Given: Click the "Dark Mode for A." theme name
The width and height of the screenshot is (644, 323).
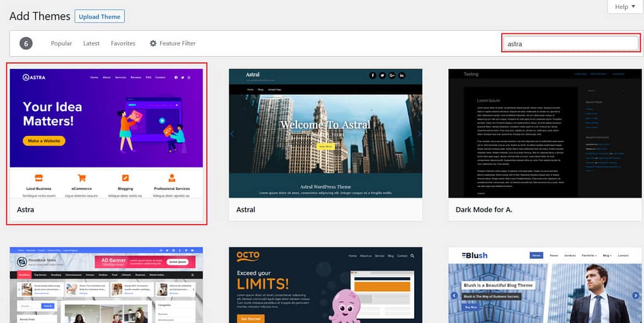Looking at the screenshot, I should (483, 210).
